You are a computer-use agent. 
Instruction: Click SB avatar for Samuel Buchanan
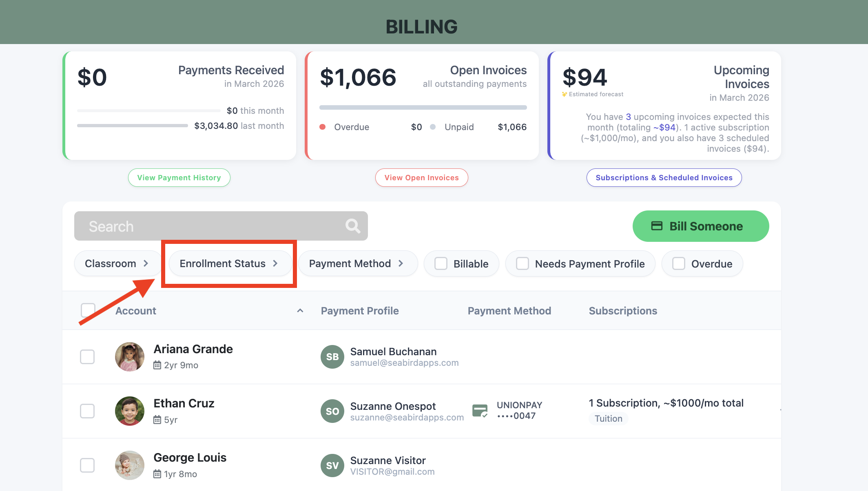click(332, 357)
